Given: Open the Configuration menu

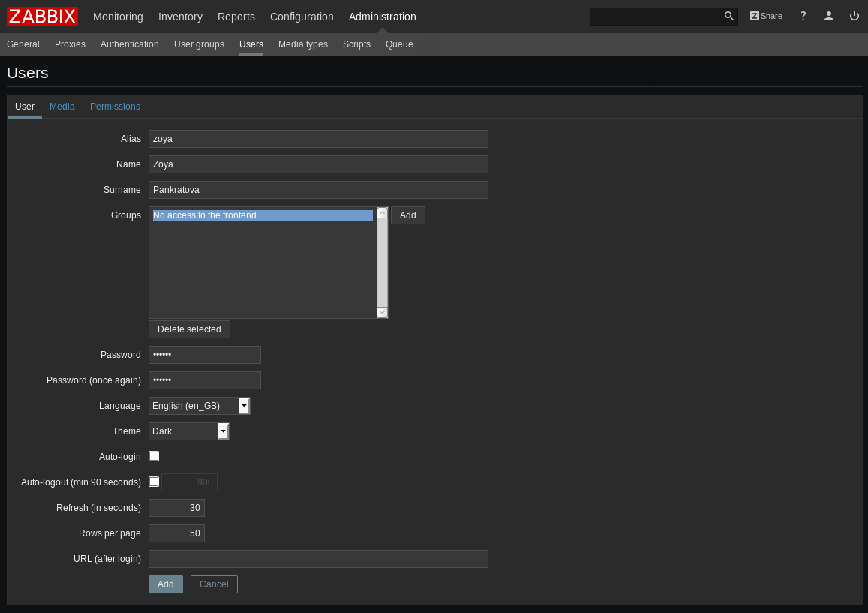Looking at the screenshot, I should click(x=302, y=17).
